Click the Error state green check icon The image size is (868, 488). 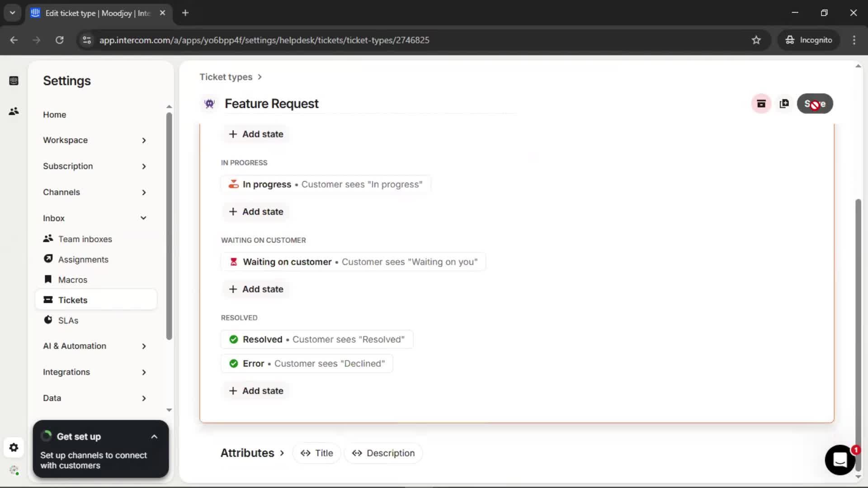tap(233, 364)
